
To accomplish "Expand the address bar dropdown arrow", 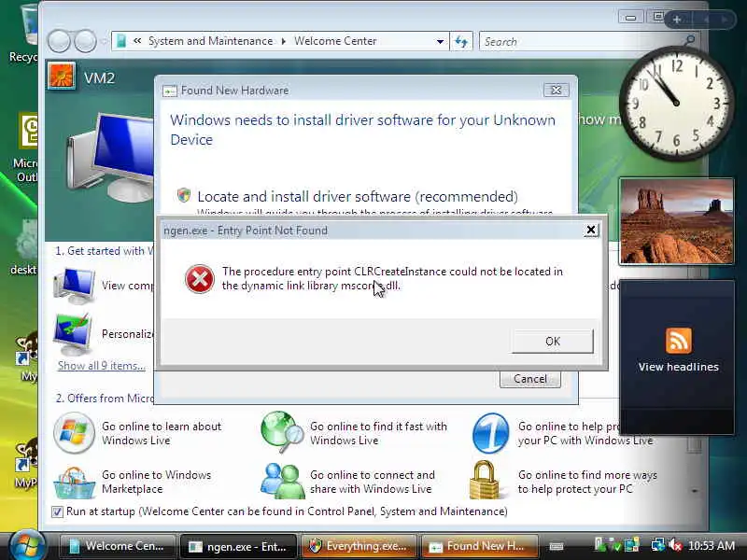I will coord(440,41).
